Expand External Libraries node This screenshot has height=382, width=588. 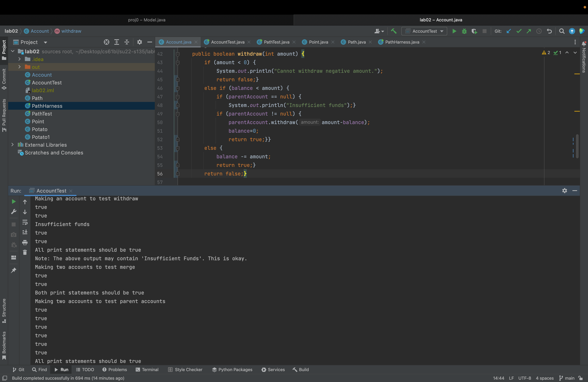click(x=12, y=145)
